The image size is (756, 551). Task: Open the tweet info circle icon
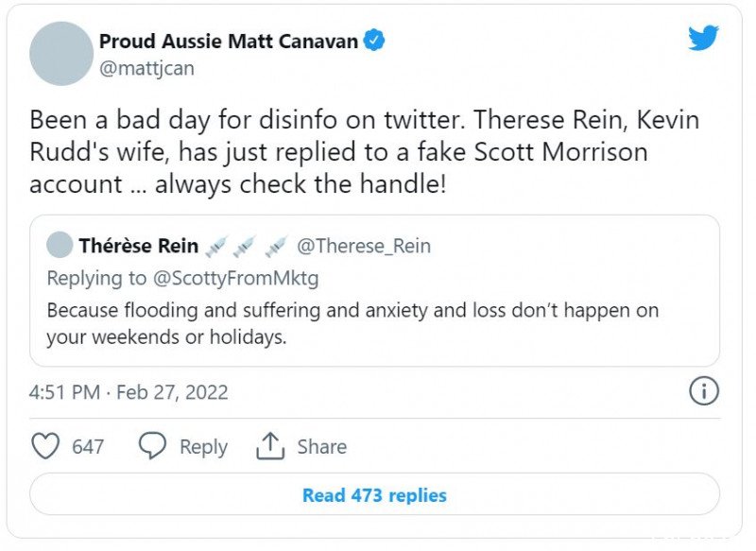pyautogui.click(x=704, y=391)
